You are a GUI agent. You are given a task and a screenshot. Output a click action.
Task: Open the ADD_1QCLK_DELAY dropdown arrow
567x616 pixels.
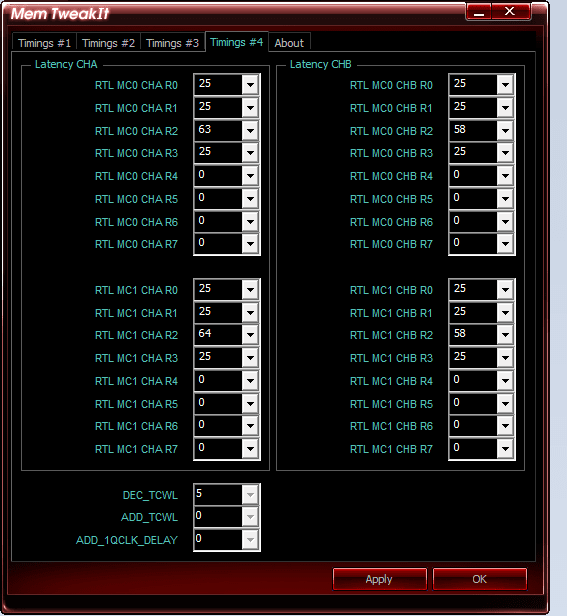pyautogui.click(x=250, y=540)
